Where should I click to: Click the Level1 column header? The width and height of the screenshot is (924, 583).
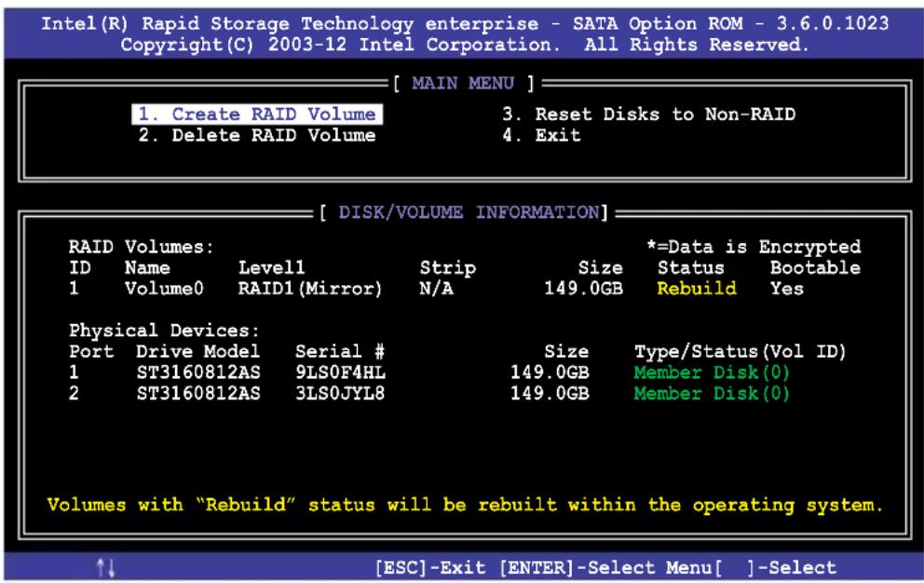click(271, 267)
